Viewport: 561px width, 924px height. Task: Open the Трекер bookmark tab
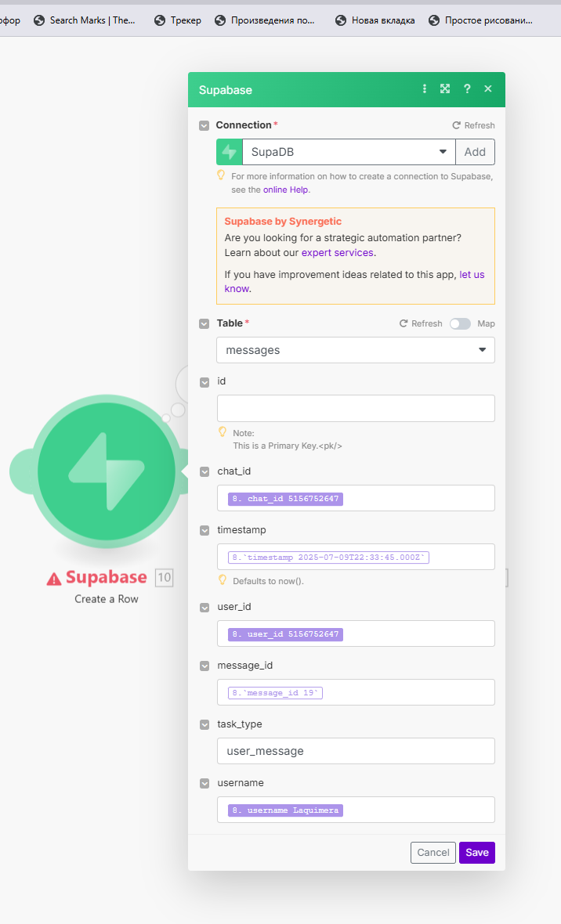(178, 20)
